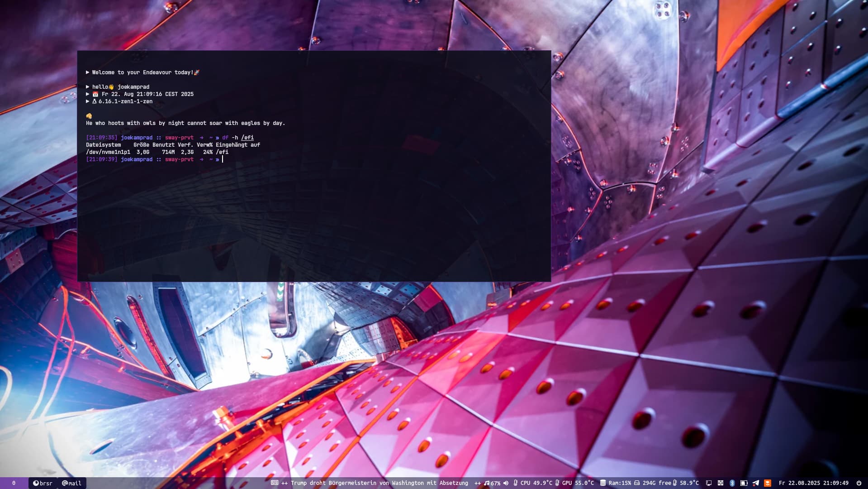Viewport: 868px width, 489px height.
Task: Click the Bluetooth tray icon
Action: tap(732, 483)
